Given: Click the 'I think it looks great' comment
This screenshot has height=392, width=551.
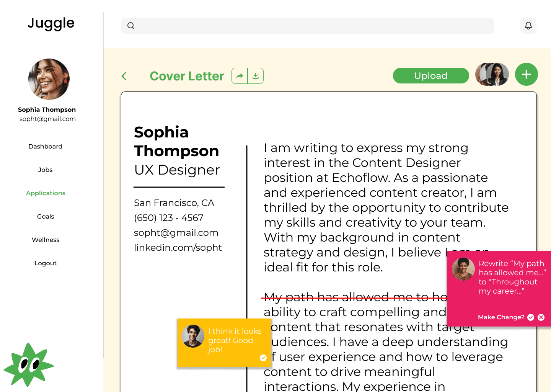Looking at the screenshot, I should 235,340.
